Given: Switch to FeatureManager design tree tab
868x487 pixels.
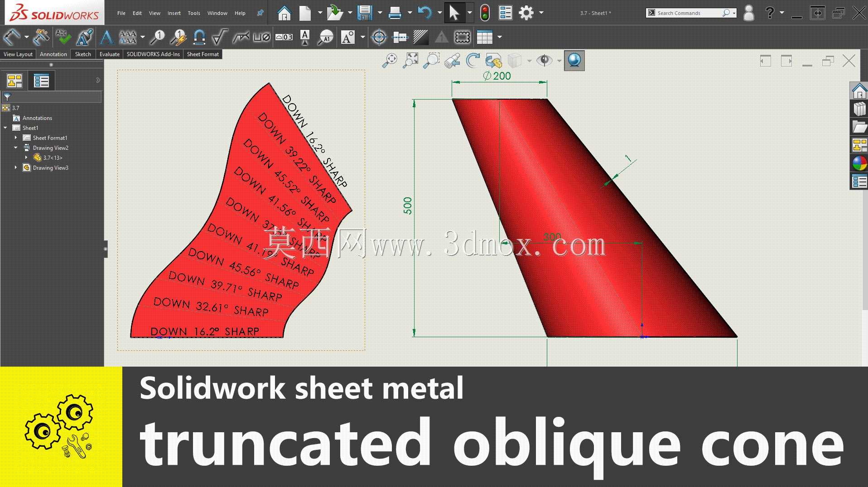Looking at the screenshot, I should point(14,81).
